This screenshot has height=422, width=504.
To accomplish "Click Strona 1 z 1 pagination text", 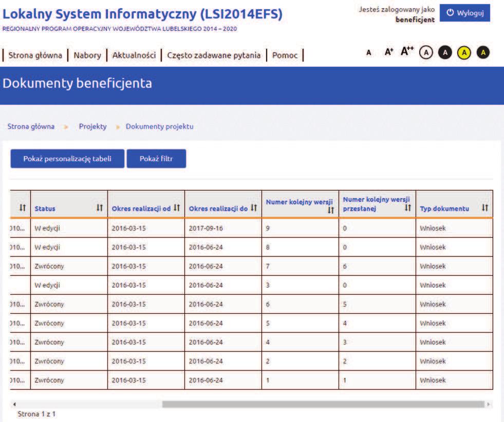I will pos(36,414).
